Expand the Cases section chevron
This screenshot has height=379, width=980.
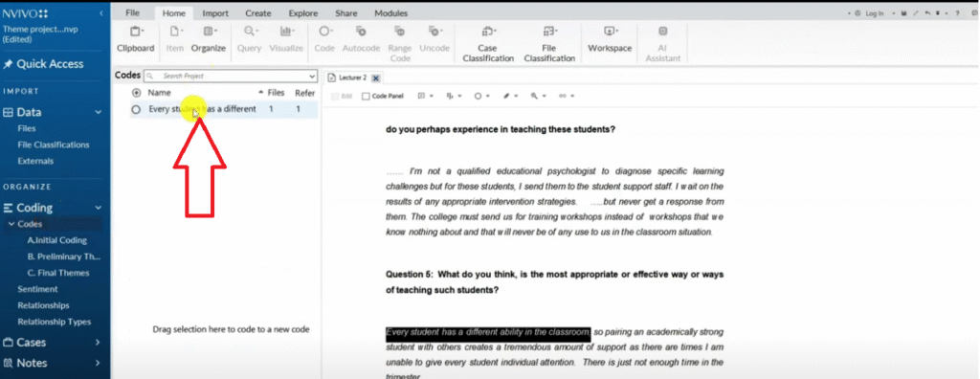[98, 342]
